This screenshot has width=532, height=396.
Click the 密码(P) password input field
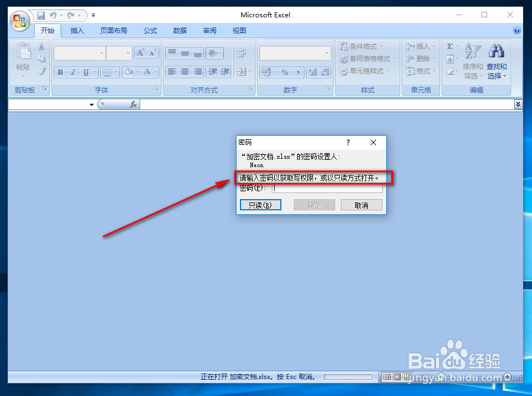coord(327,188)
